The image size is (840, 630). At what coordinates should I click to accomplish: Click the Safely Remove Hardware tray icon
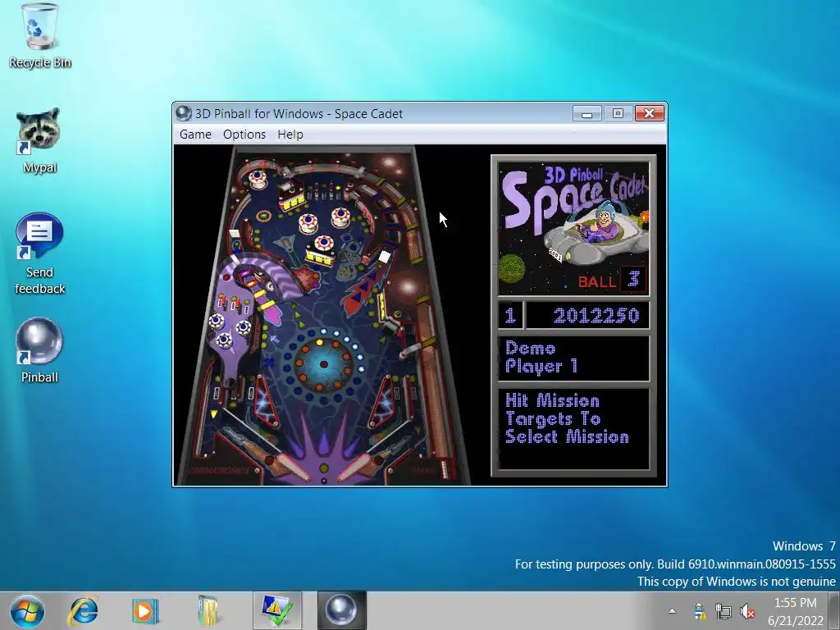click(x=699, y=611)
